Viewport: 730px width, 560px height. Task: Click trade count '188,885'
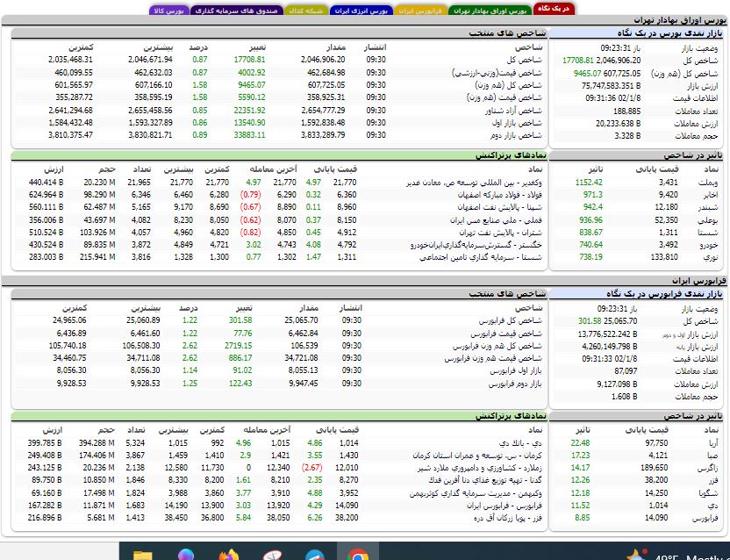click(x=627, y=111)
